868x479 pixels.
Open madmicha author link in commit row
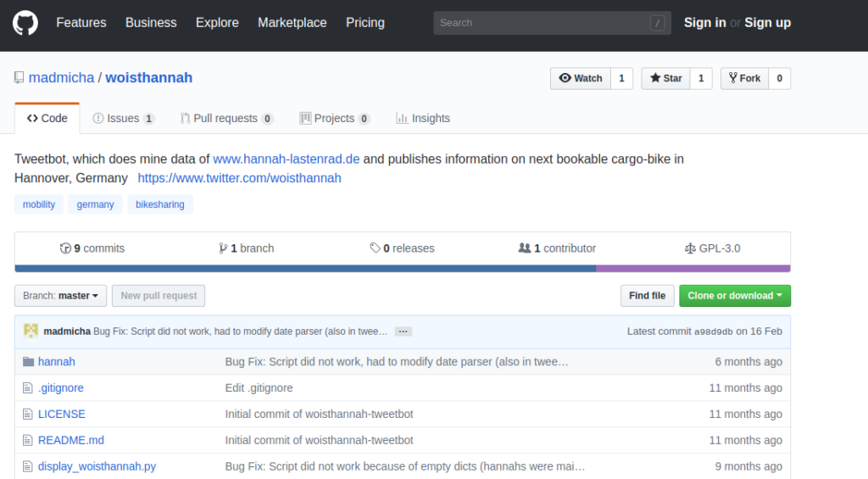(x=67, y=331)
